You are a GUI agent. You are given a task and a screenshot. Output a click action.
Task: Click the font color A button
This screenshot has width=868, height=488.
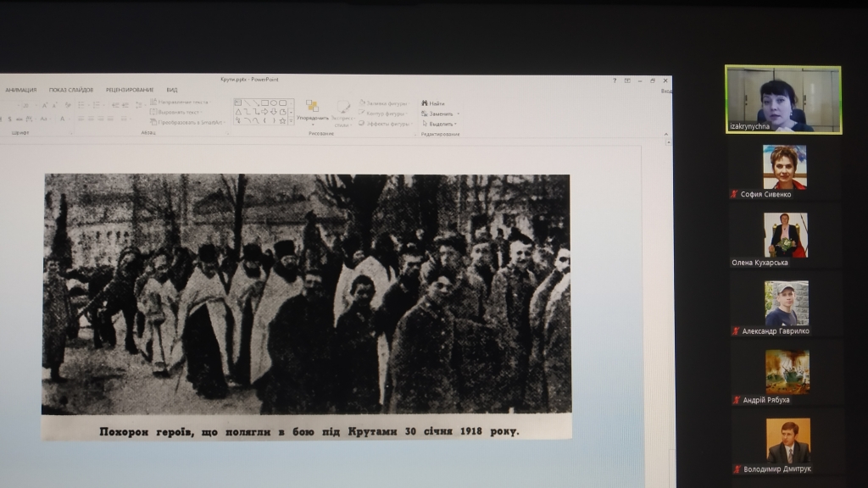click(63, 119)
